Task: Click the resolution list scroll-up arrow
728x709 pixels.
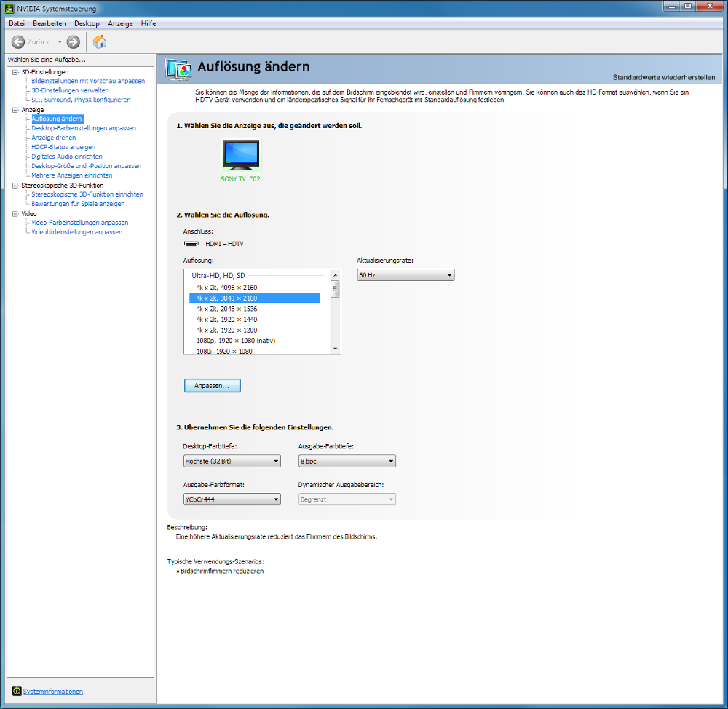Action: [x=335, y=275]
